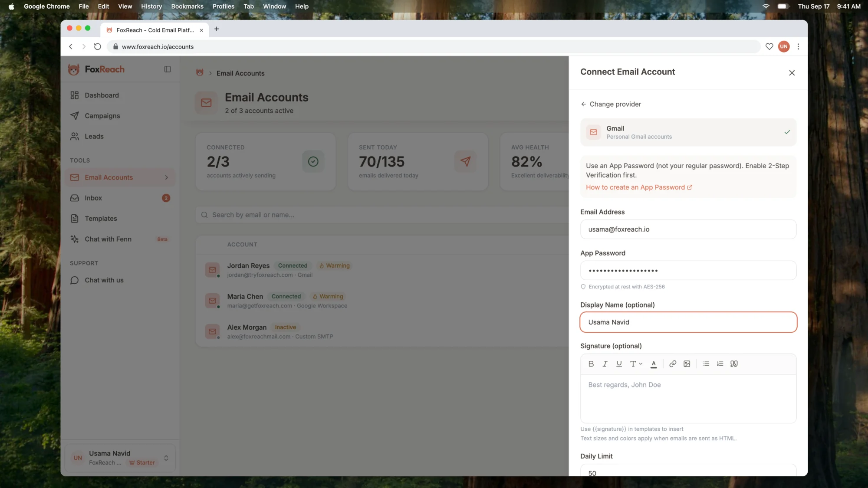Screen dimensions: 868x488
Task: Click the Wi-Fi status icon
Action: 766,6
